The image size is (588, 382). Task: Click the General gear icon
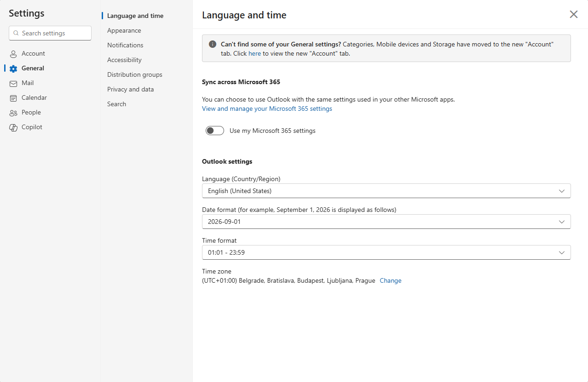click(13, 68)
